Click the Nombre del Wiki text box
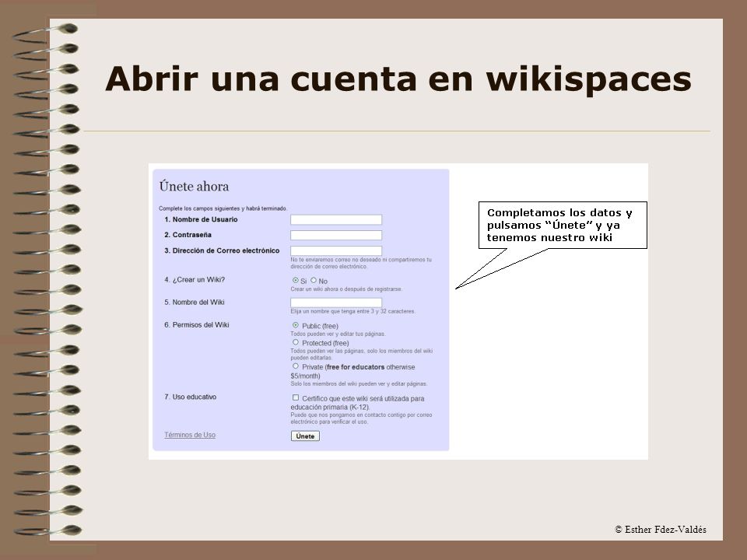Screen dimensions: 747x560 point(336,303)
